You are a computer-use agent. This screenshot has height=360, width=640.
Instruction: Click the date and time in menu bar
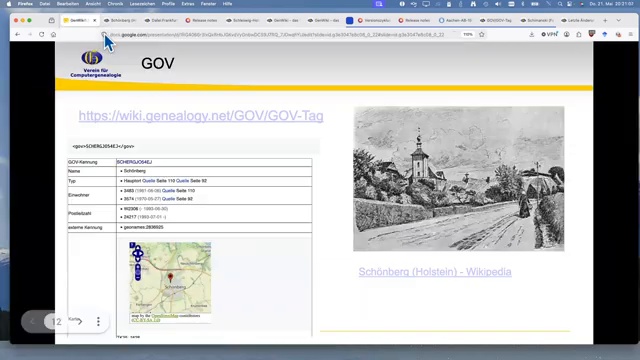[611, 4]
